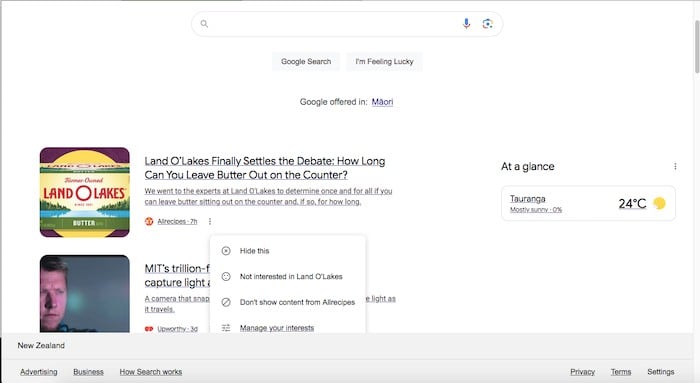Click the Not interested face icon

[x=226, y=277]
